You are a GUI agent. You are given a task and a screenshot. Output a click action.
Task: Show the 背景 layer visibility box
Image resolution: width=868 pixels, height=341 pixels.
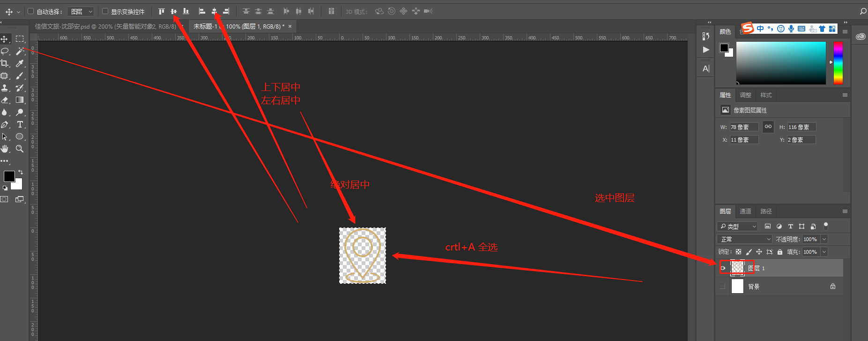[x=723, y=286]
